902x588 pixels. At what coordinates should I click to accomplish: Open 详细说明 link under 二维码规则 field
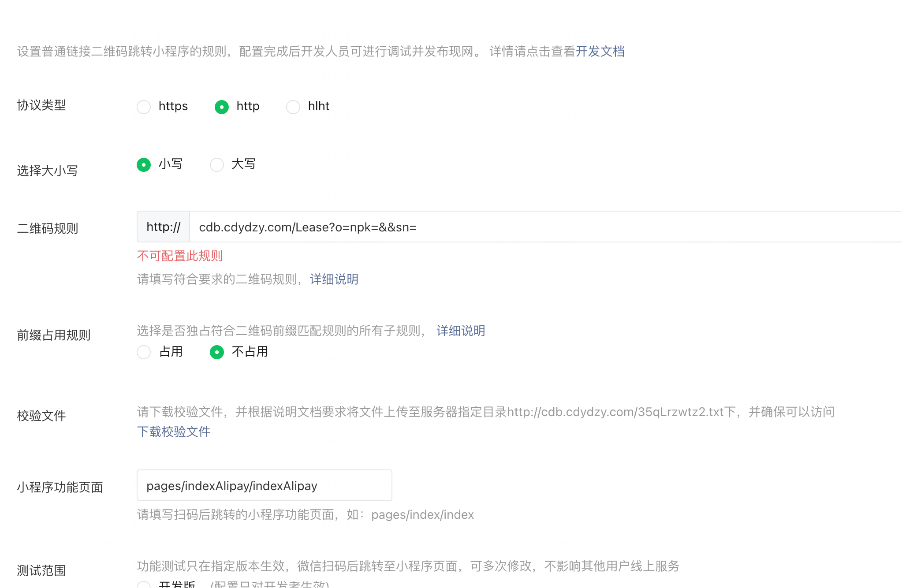click(x=334, y=279)
